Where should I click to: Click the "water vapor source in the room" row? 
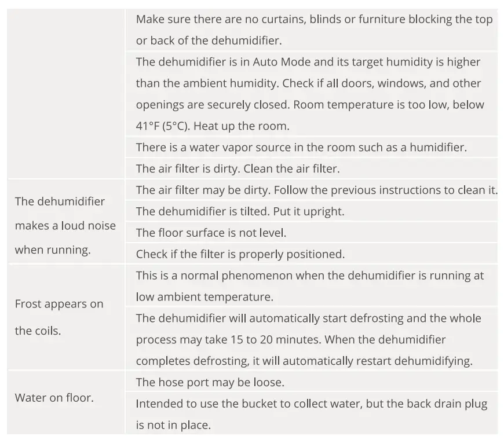301,148
